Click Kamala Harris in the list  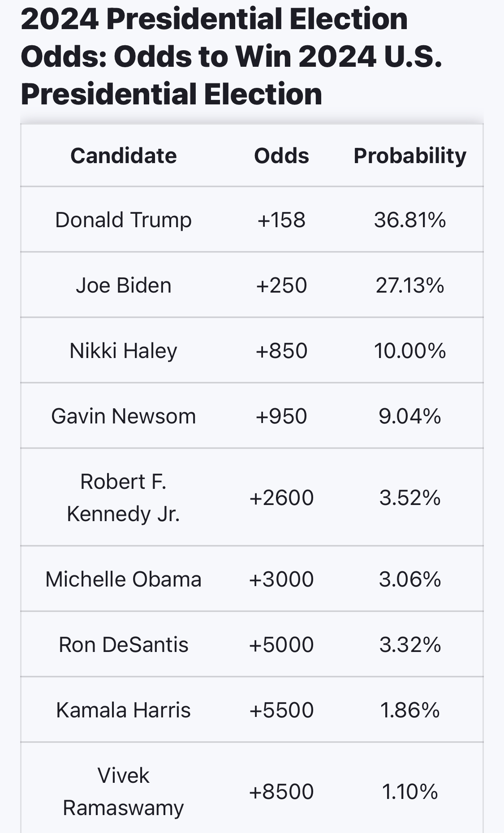point(124,710)
